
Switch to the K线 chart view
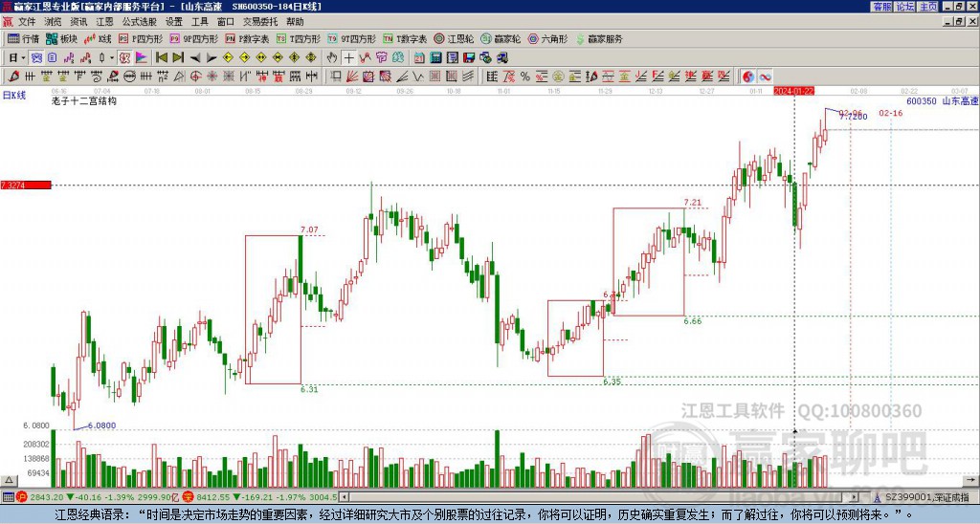click(98, 38)
